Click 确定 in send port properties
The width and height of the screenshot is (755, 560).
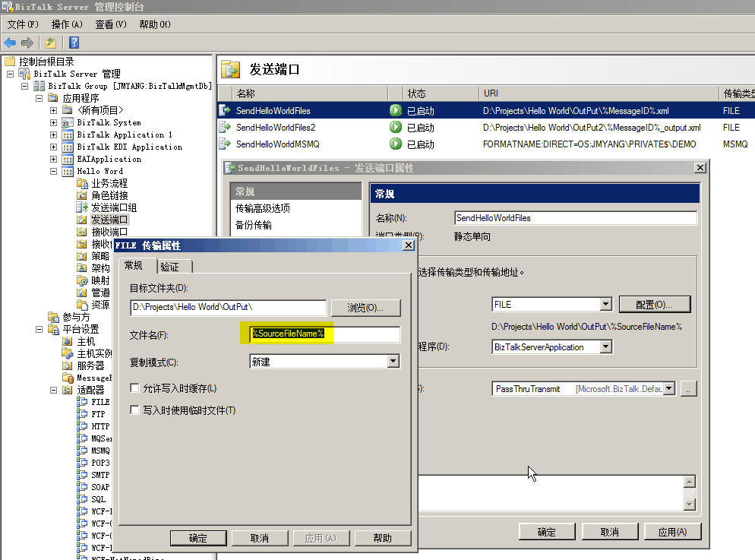tap(547, 532)
